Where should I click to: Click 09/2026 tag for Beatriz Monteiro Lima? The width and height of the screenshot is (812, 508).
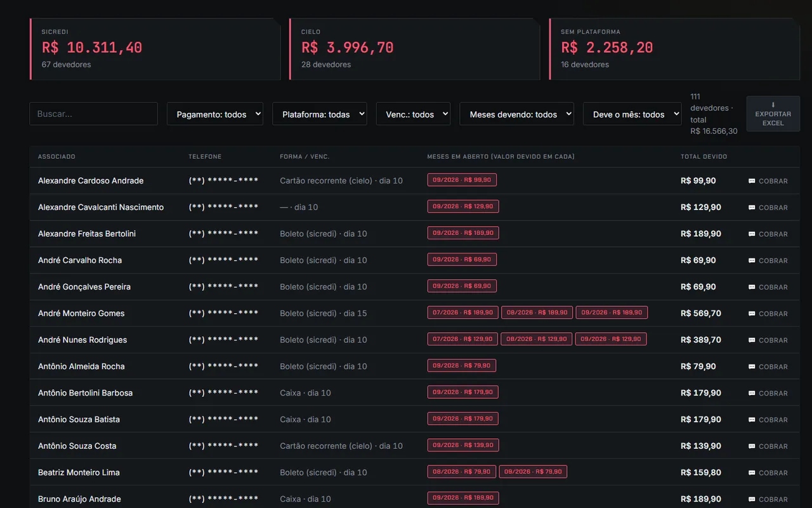[x=533, y=472]
